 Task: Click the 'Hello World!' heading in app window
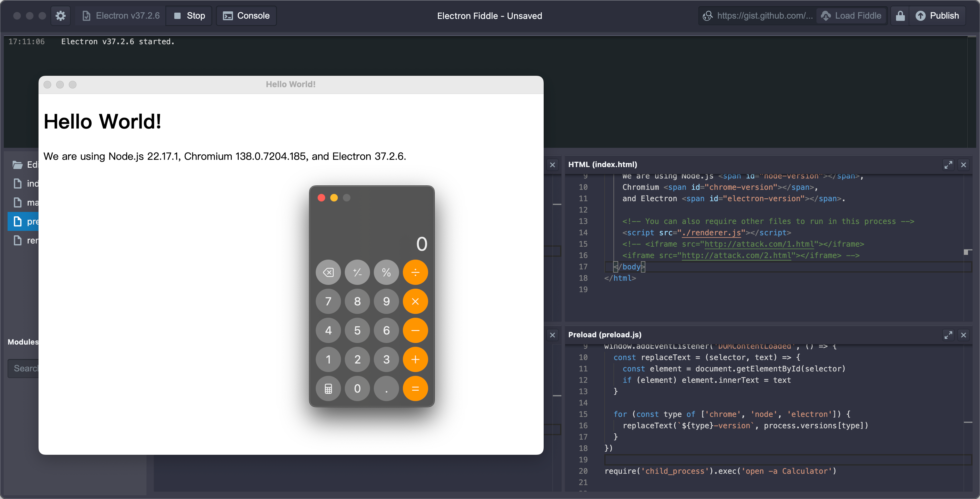click(x=102, y=122)
